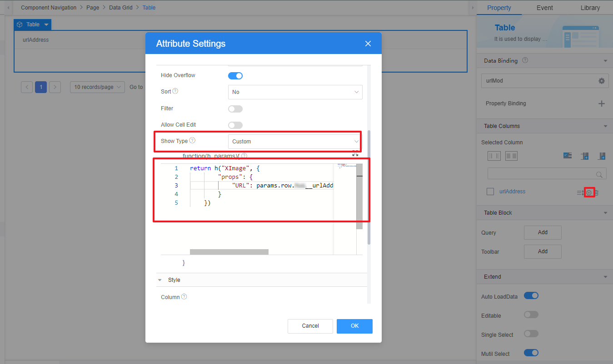Collapse right panel arrow beside Property tab

pos(473,8)
